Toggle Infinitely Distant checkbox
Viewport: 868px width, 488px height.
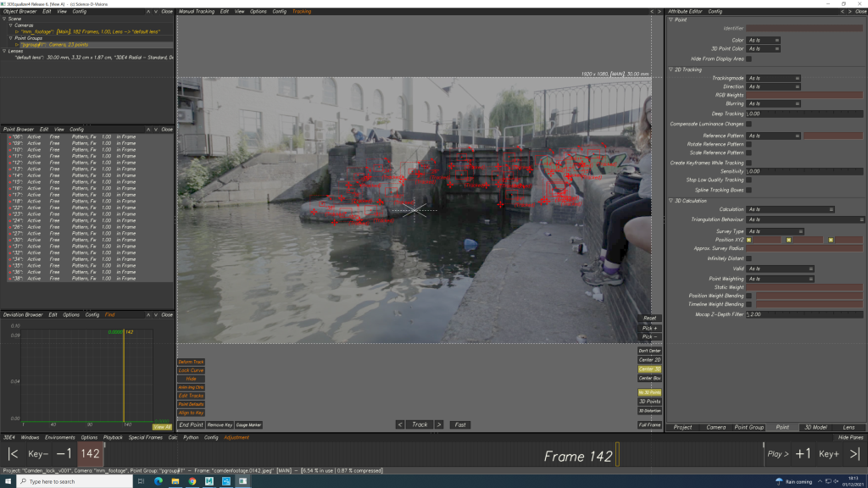pos(748,258)
